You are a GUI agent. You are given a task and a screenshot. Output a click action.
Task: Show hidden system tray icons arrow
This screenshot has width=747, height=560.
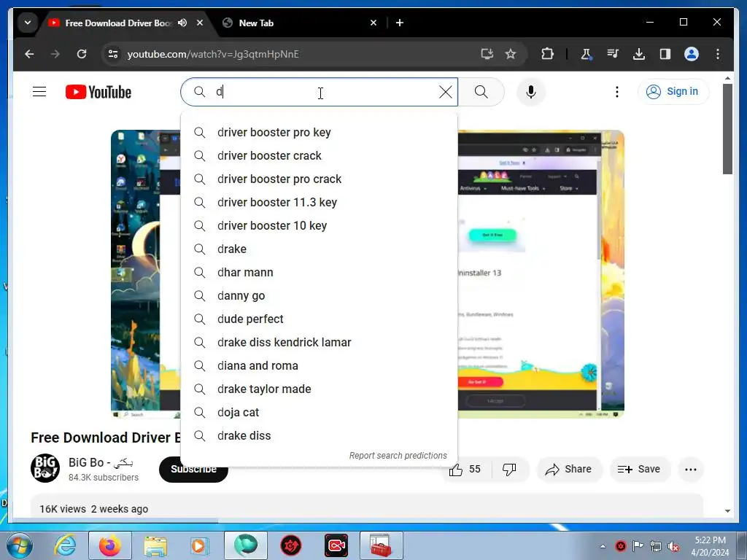point(603,546)
